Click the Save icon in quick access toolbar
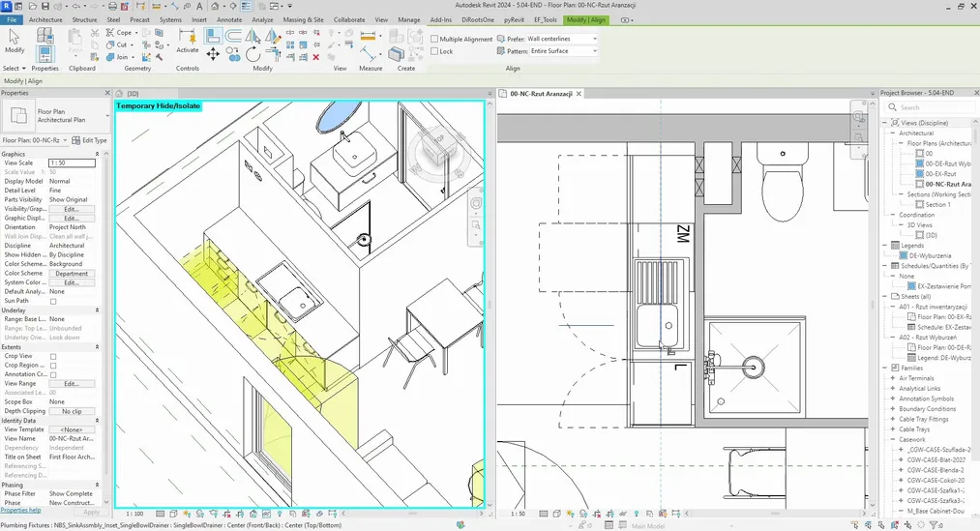Screen dimensions: 980x531 pos(45,6)
